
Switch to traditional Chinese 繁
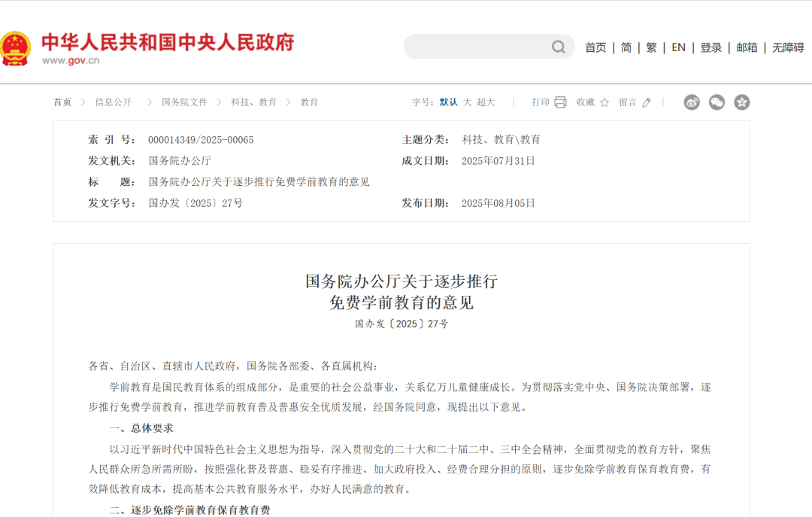point(651,47)
